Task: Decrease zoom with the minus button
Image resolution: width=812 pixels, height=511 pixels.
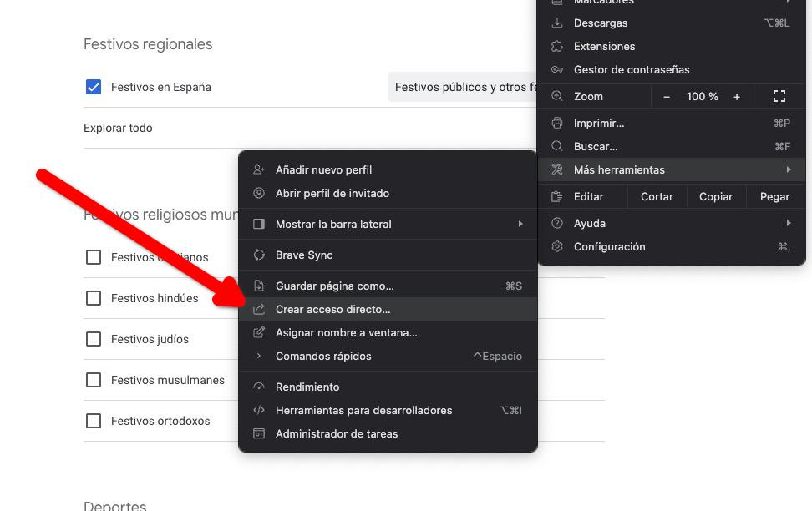Action: click(x=667, y=97)
